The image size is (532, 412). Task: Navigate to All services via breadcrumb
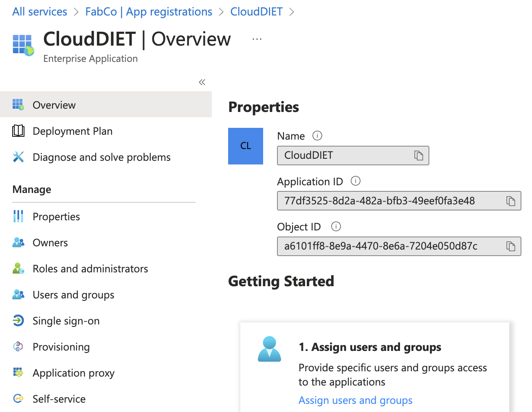[x=39, y=11]
